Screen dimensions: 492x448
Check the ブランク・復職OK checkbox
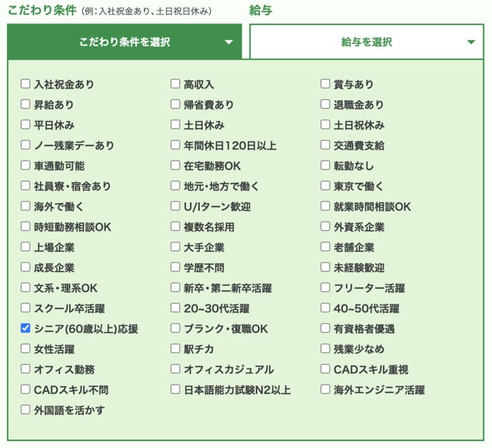[175, 328]
